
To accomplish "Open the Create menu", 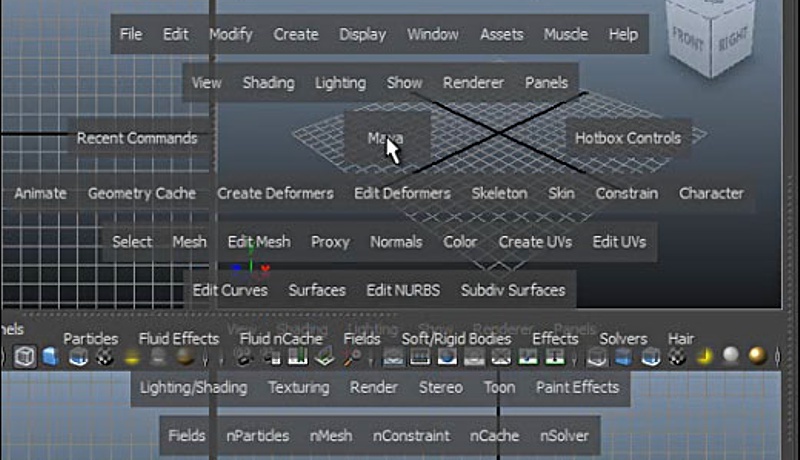I will (296, 34).
